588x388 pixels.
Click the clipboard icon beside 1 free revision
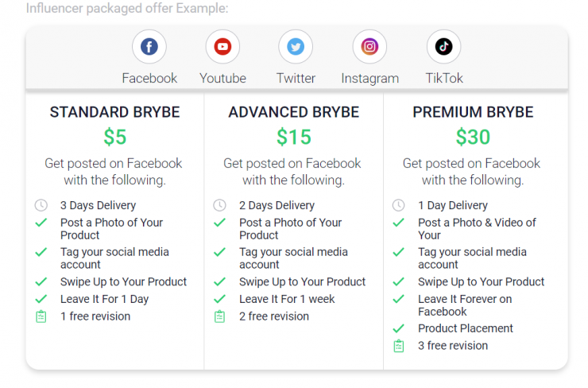tap(41, 316)
